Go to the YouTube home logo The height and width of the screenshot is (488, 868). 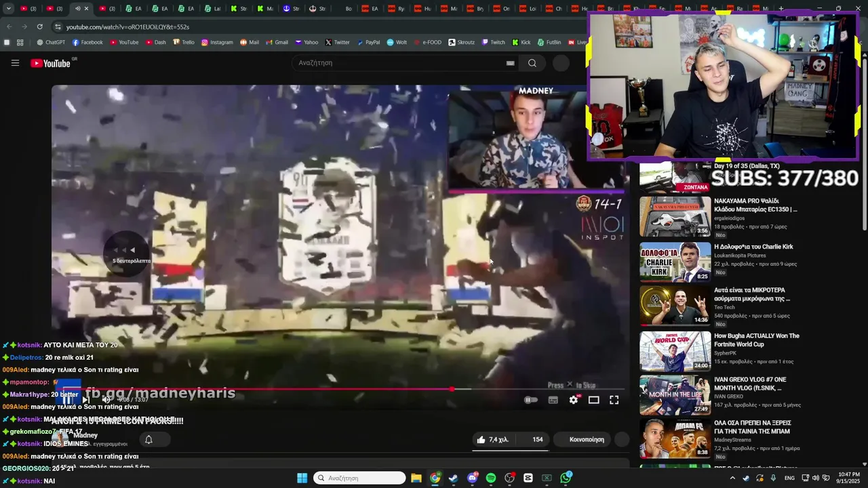[51, 63]
